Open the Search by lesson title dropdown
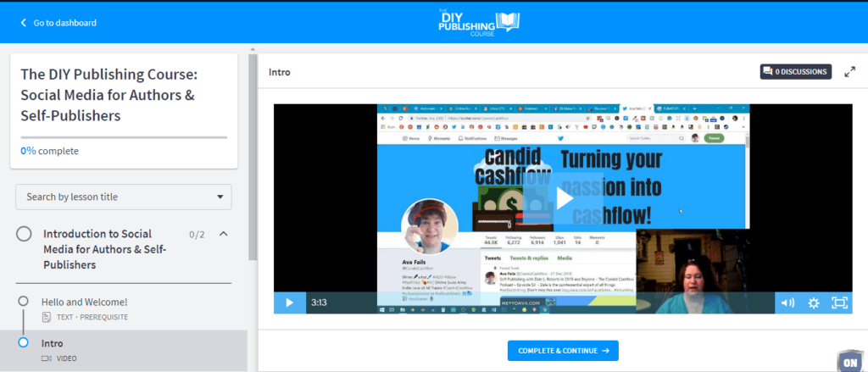868x372 pixels. pyautogui.click(x=124, y=197)
